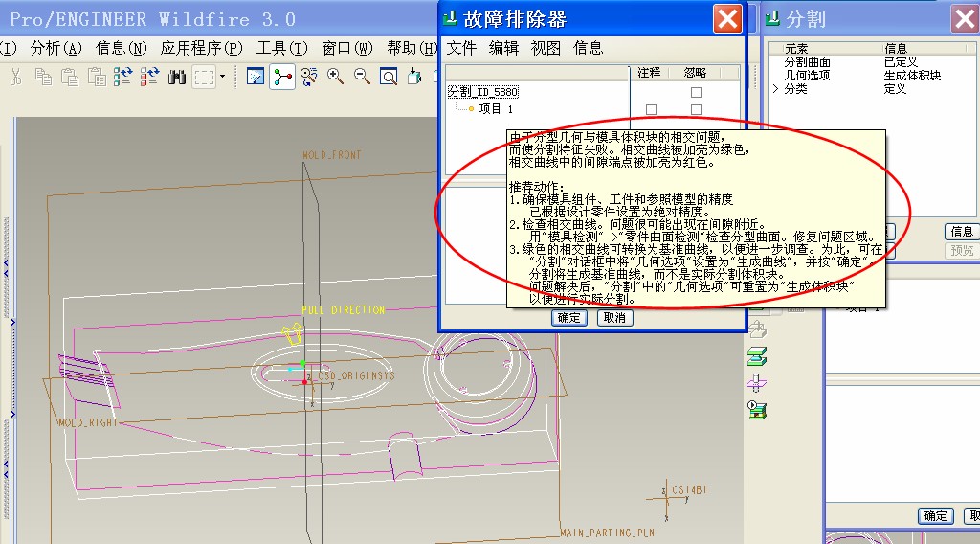Select 几何选项 row in 分割 dialog
The height and width of the screenshot is (544, 980).
[x=808, y=75]
